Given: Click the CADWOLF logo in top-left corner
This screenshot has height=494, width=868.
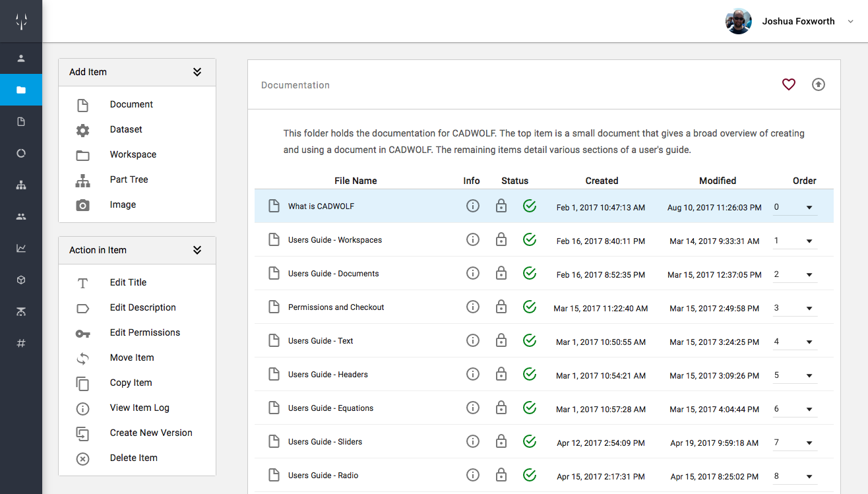Looking at the screenshot, I should (21, 21).
